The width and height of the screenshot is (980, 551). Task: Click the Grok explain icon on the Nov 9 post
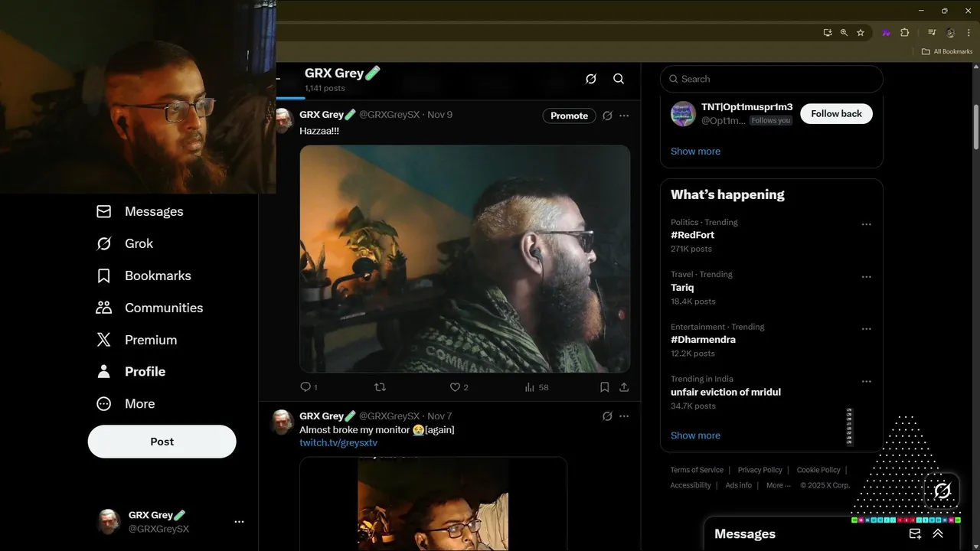click(607, 116)
